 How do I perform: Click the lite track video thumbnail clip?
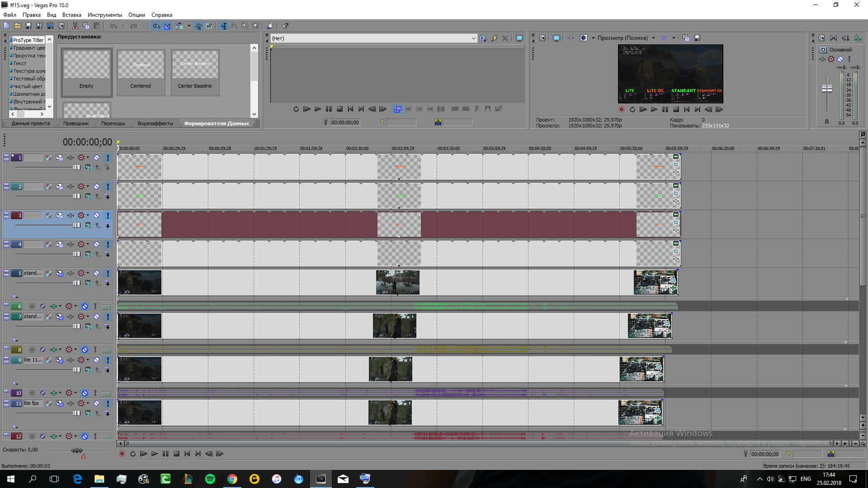[139, 369]
